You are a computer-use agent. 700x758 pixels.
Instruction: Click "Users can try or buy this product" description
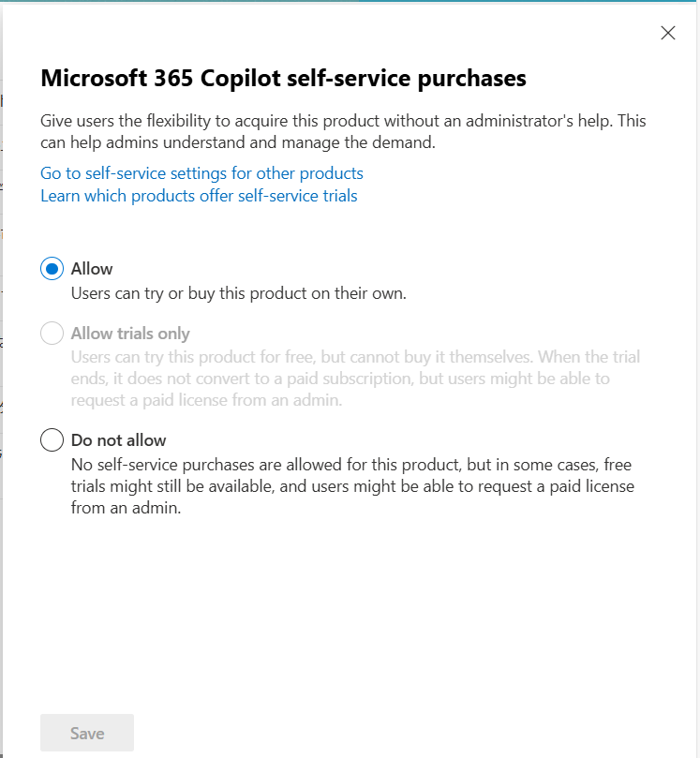pyautogui.click(x=239, y=293)
